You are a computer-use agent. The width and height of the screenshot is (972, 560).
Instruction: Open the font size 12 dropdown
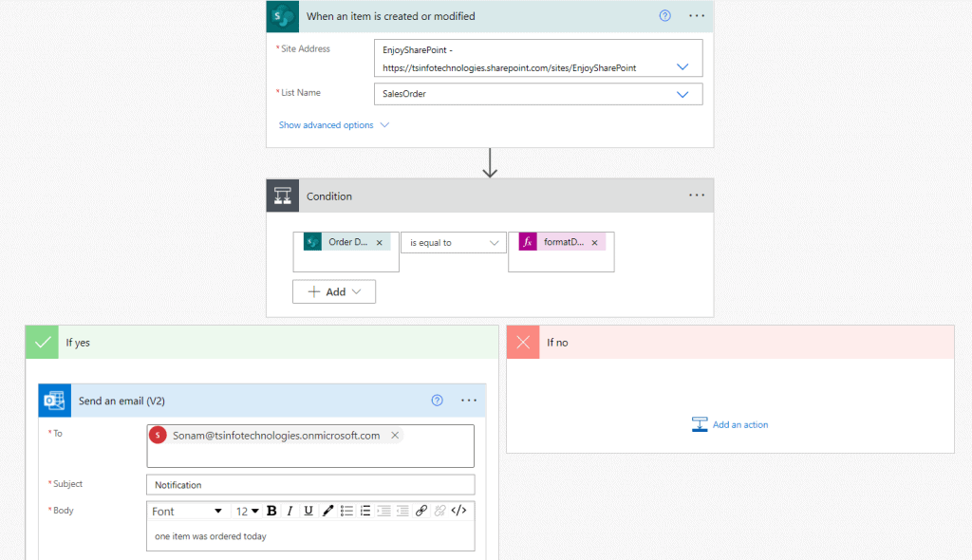point(247,511)
